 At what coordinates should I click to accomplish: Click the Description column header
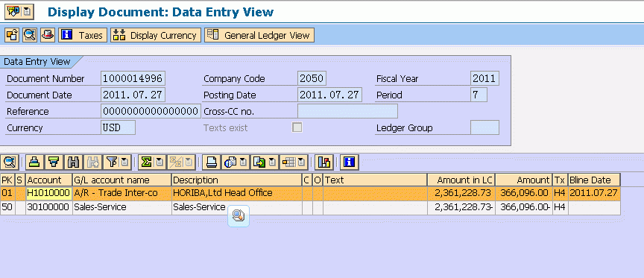point(237,180)
